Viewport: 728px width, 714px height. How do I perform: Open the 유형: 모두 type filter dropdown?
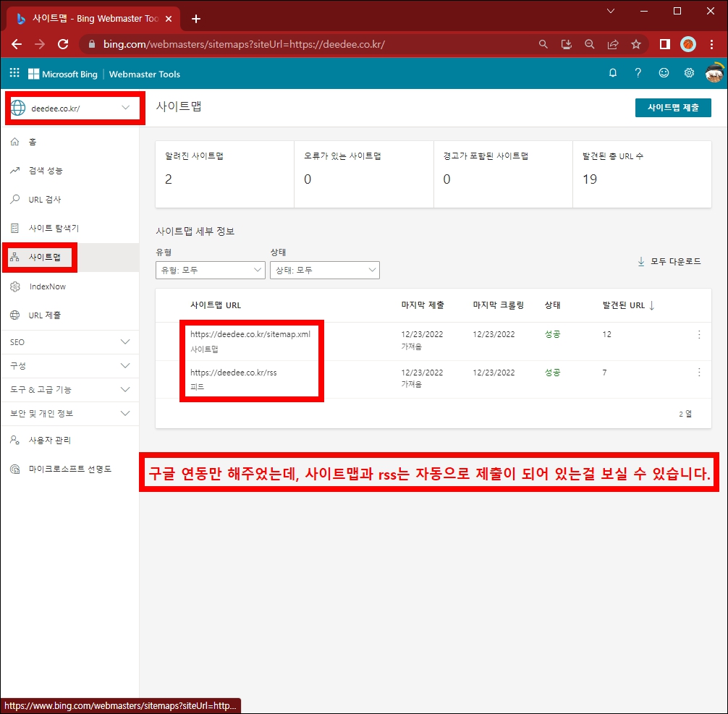pos(211,270)
